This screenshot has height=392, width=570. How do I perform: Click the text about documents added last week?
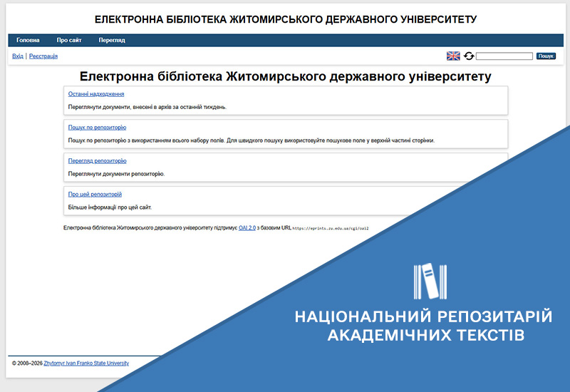point(147,107)
